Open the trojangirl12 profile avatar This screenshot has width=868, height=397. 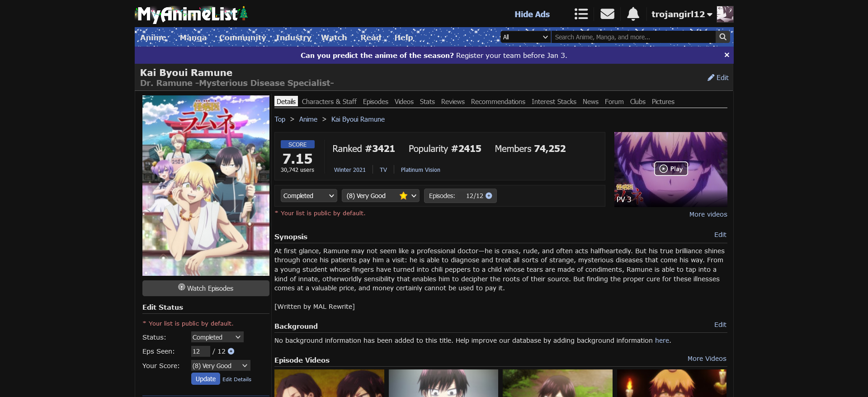click(725, 14)
